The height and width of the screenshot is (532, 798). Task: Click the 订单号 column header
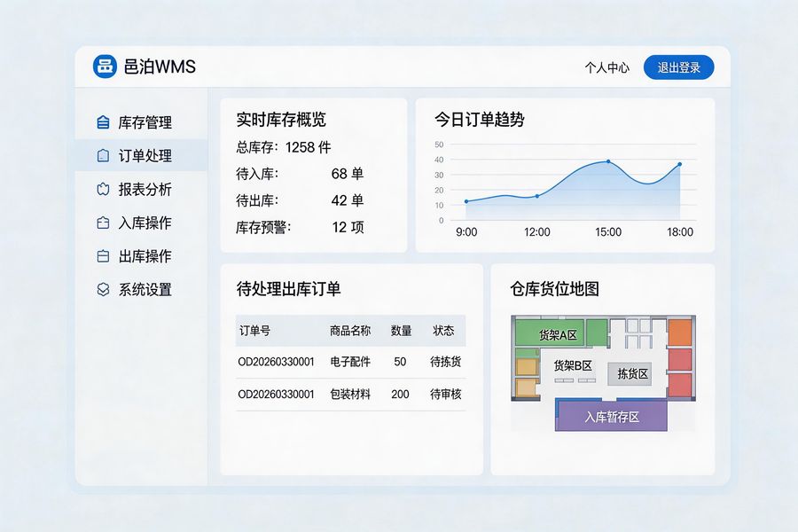[x=254, y=331]
